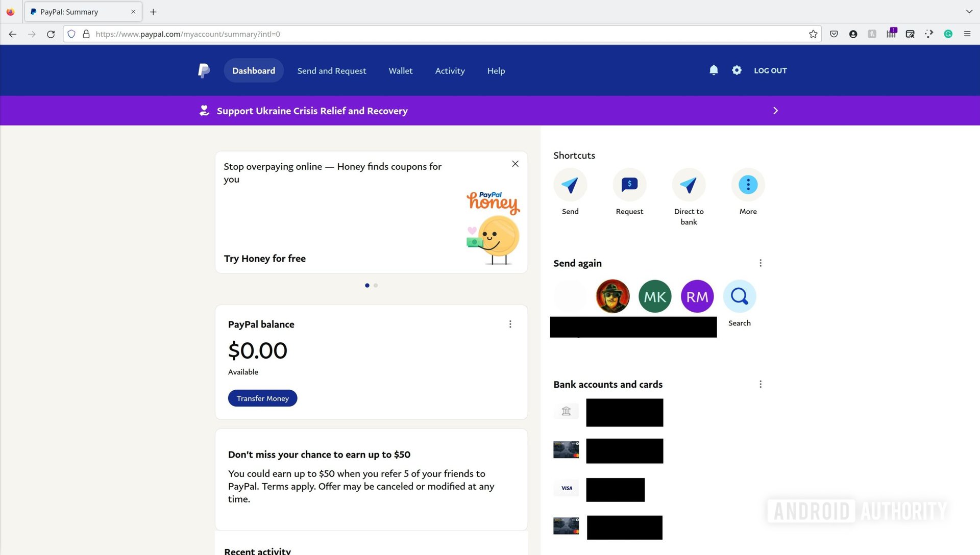Click the Direct to bank icon
The width and height of the screenshot is (980, 555).
(x=688, y=184)
